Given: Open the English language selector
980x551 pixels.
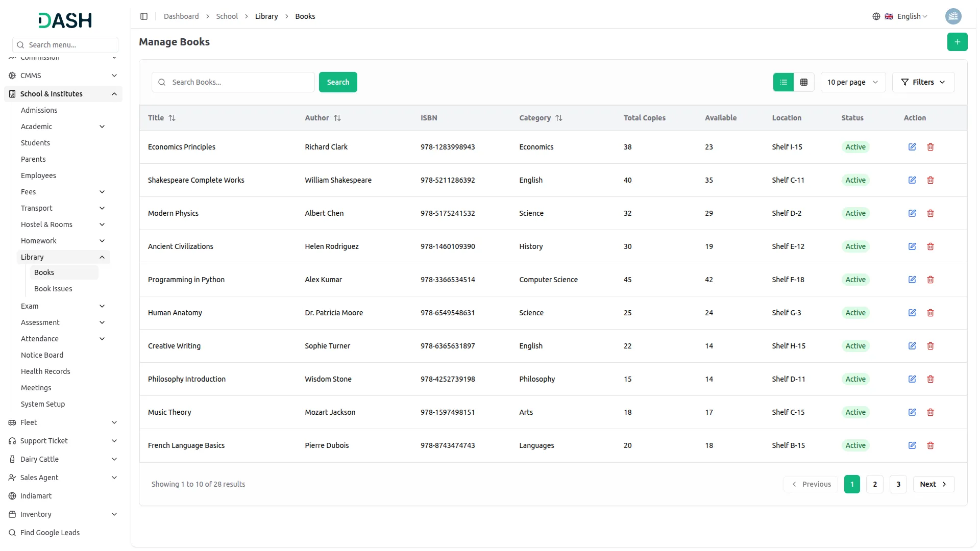Looking at the screenshot, I should [x=900, y=16].
